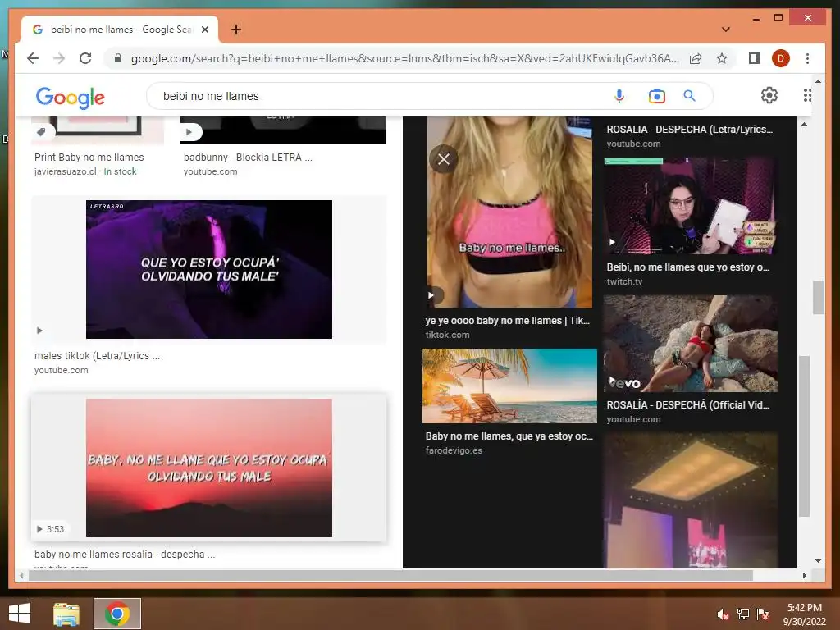Share this page from address bar

point(696,58)
